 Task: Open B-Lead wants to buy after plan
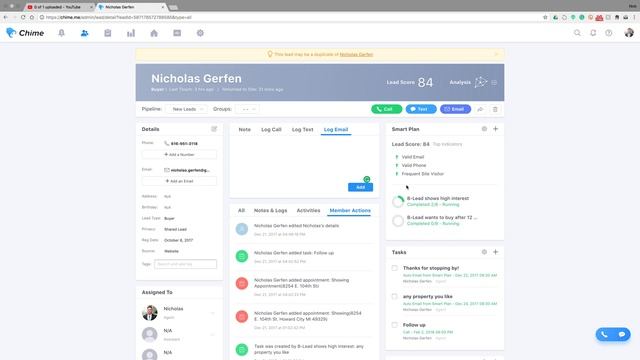pos(442,218)
